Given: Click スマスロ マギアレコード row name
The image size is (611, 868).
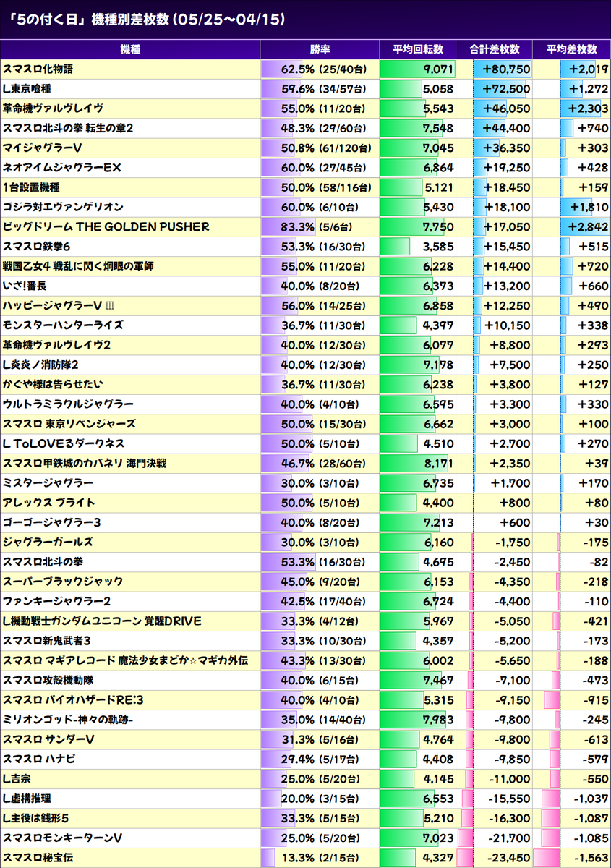Looking at the screenshot, I should (126, 661).
